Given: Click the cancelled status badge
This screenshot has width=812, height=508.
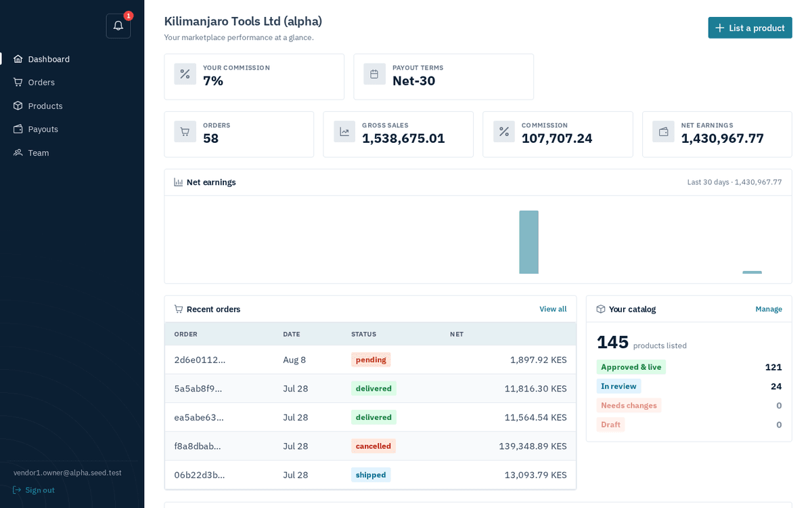Looking at the screenshot, I should tap(374, 446).
